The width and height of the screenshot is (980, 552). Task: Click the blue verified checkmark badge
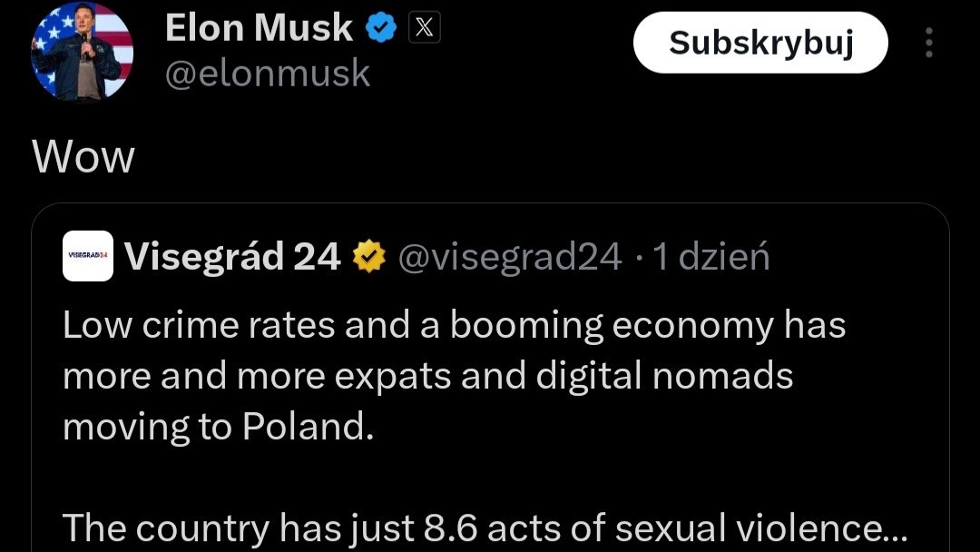(381, 29)
